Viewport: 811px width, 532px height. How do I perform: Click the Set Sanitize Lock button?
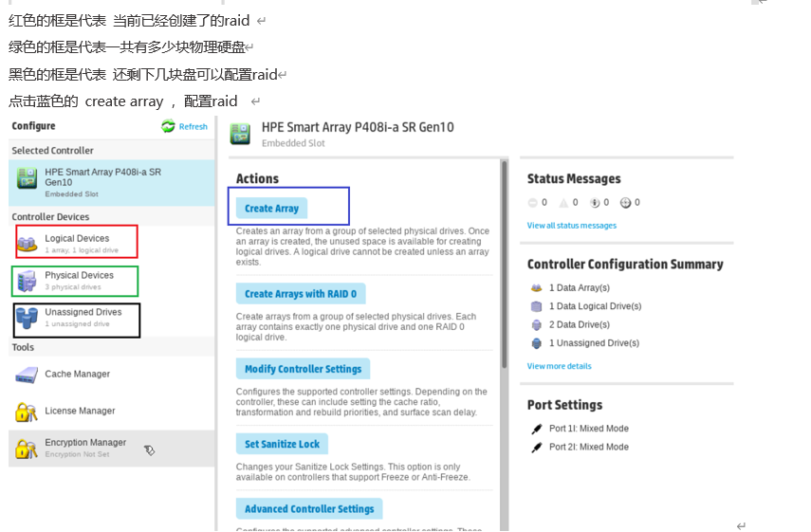click(x=282, y=444)
